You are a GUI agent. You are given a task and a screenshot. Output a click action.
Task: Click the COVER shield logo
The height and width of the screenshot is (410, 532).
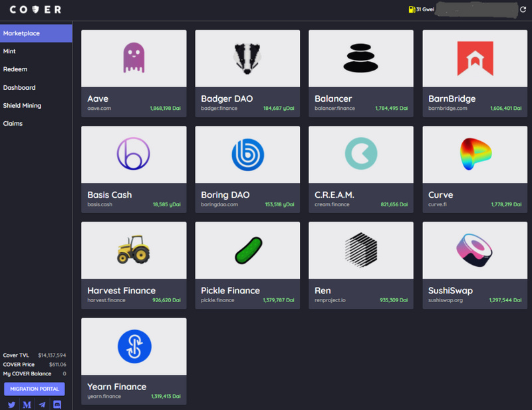(x=35, y=9)
